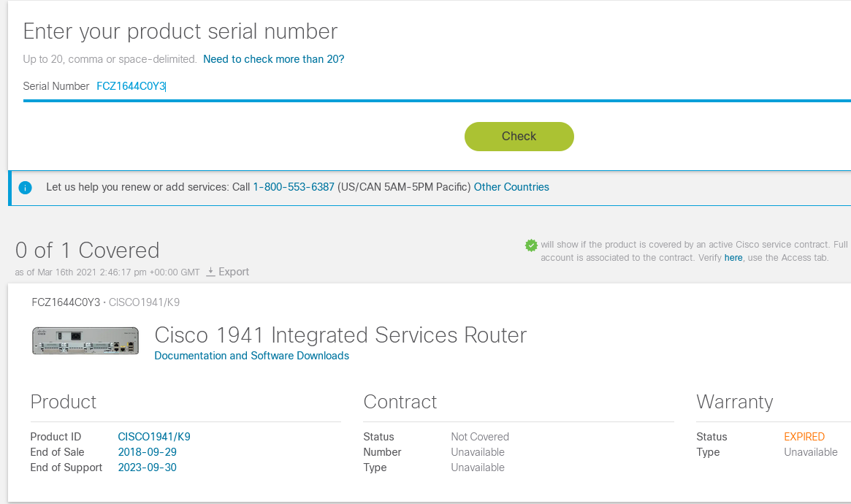The height and width of the screenshot is (504, 851).
Task: Click the EXPIRED warranty status text
Action: [804, 436]
